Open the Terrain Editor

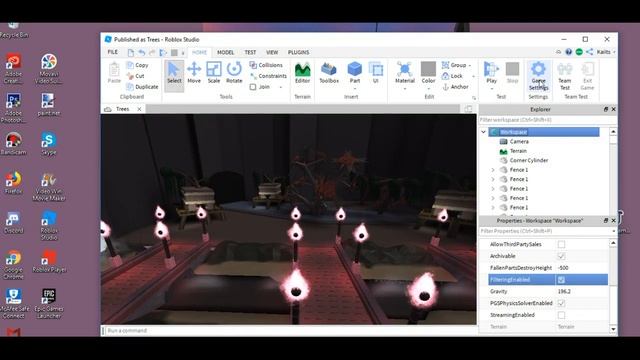(x=302, y=73)
